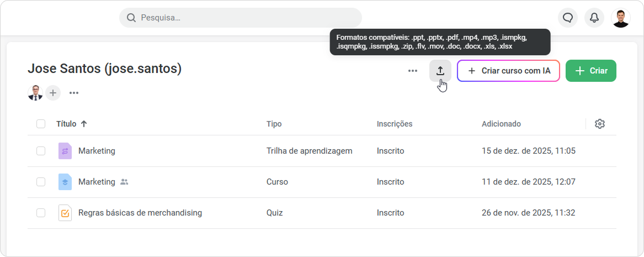Open the chat messages bubble icon

(568, 18)
